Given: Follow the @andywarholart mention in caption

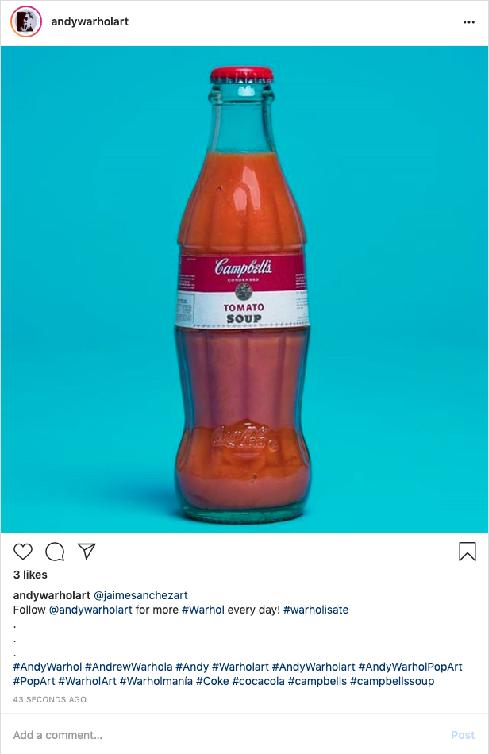Looking at the screenshot, I should 91,610.
